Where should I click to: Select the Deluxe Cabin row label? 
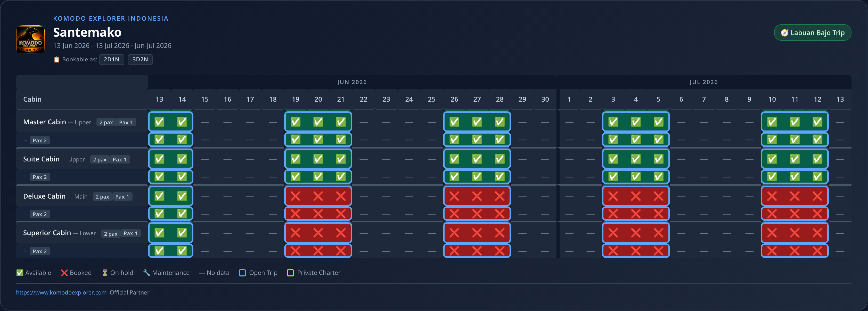tap(44, 196)
